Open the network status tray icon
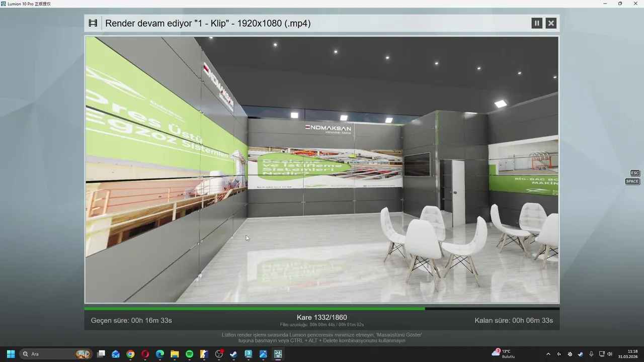The width and height of the screenshot is (644, 362). (x=602, y=354)
